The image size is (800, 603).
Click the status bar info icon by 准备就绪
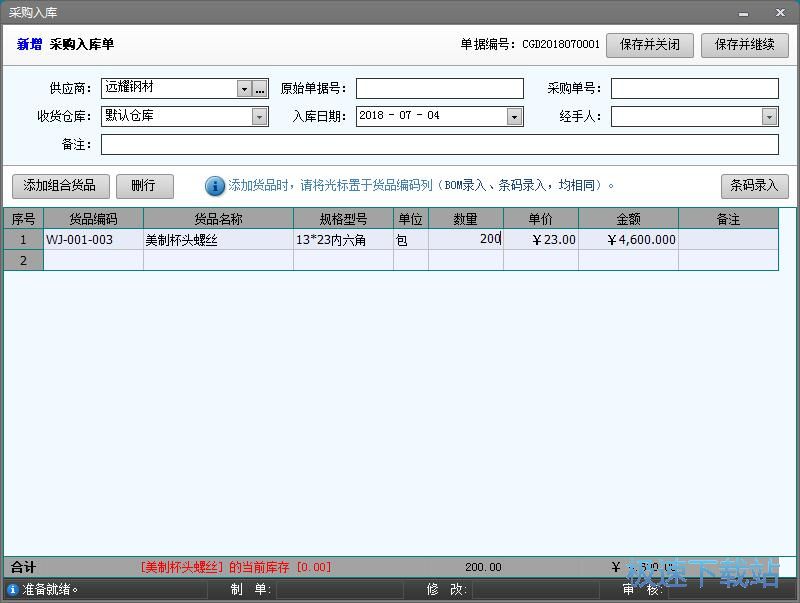tap(13, 589)
